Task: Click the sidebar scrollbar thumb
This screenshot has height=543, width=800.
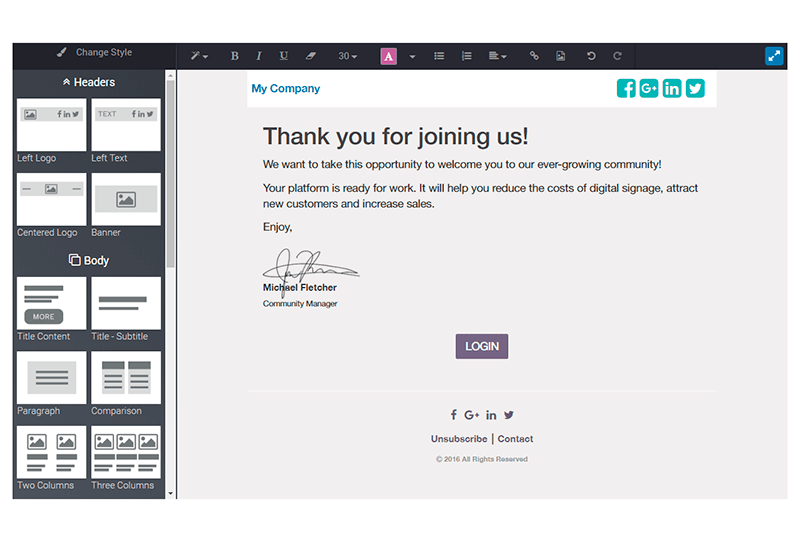Action: pos(170,174)
